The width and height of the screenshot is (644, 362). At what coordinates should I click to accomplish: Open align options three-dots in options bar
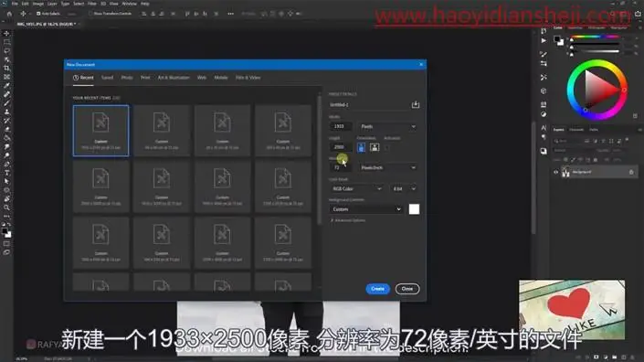(x=230, y=14)
